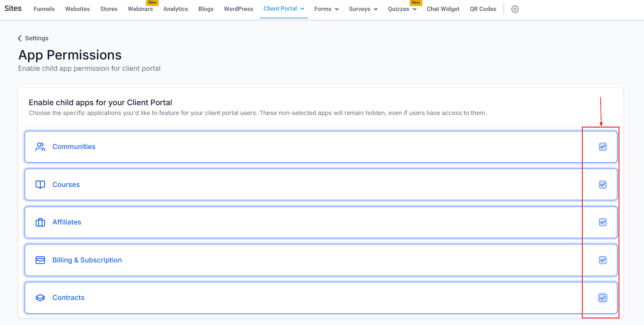Image resolution: width=644 pixels, height=325 pixels.
Task: Click the Contracts layers icon
Action: (x=40, y=298)
